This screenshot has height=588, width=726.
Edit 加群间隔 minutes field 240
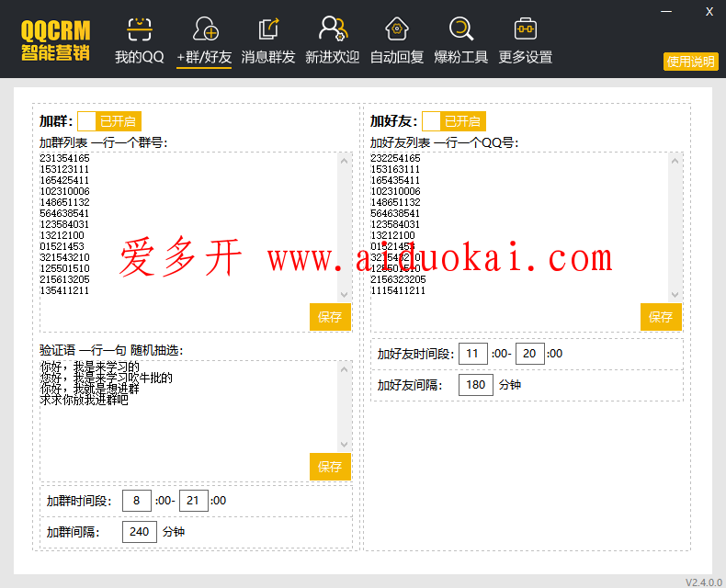(140, 532)
